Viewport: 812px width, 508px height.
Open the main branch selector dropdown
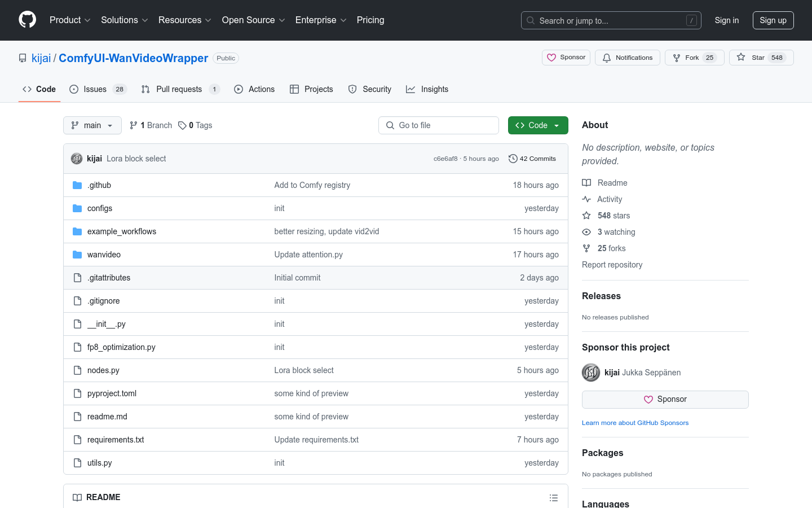(92, 125)
